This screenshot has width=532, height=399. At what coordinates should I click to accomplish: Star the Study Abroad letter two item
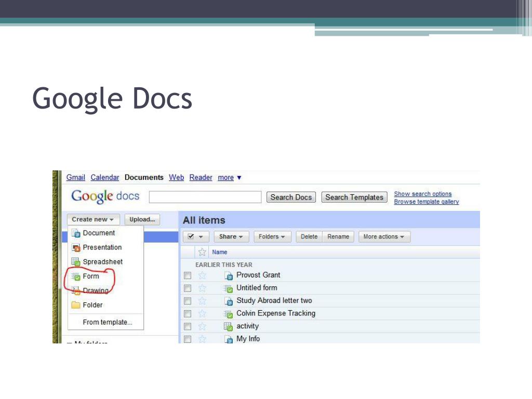(x=202, y=301)
